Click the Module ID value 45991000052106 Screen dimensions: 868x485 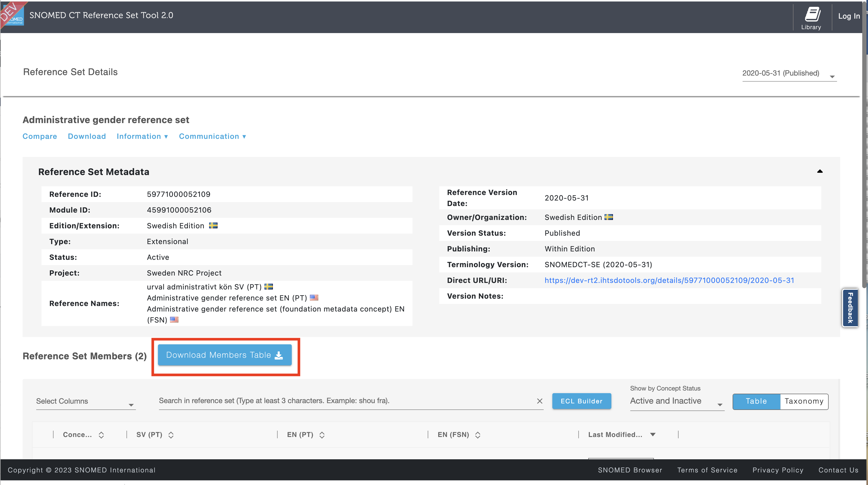179,210
